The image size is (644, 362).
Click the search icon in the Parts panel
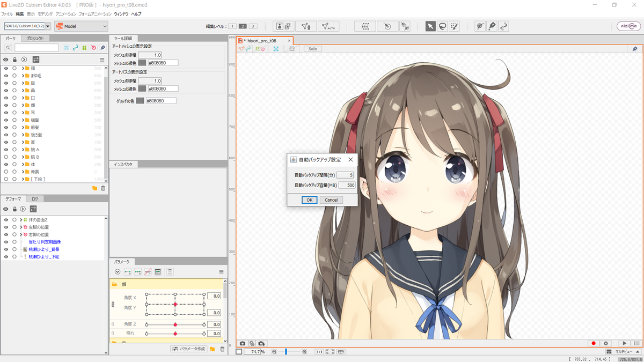pyautogui.click(x=8, y=48)
